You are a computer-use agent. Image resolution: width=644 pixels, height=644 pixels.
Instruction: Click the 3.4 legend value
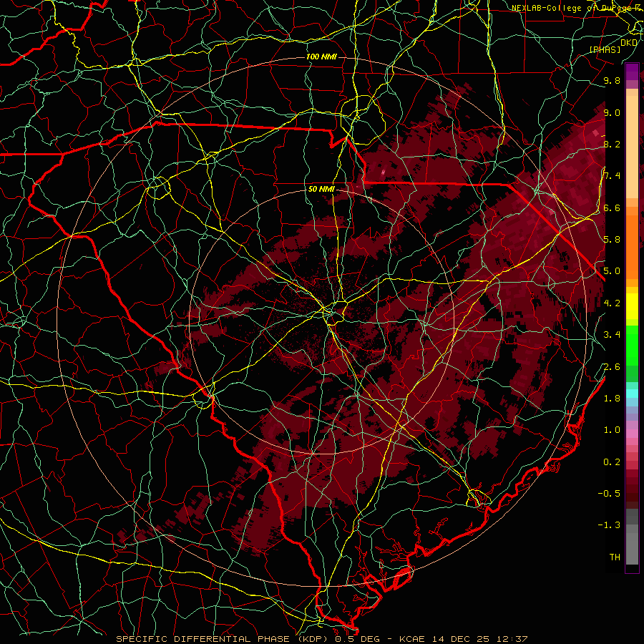tap(612, 335)
